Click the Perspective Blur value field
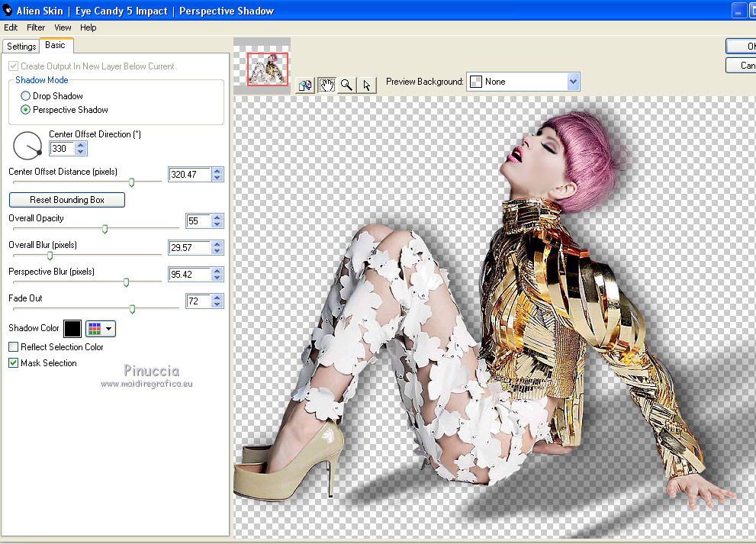The image size is (756, 544). [x=189, y=275]
